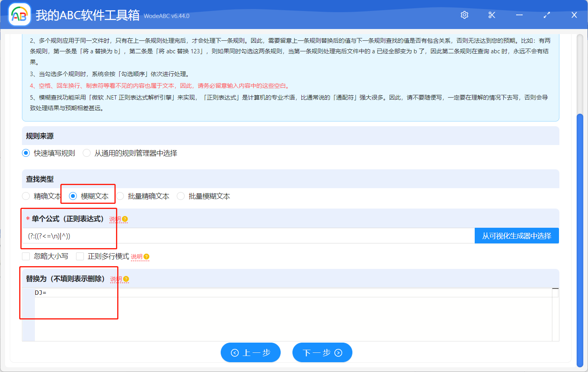Click the 从可视化生成器中选择 button
588x372 pixels.
click(x=517, y=236)
